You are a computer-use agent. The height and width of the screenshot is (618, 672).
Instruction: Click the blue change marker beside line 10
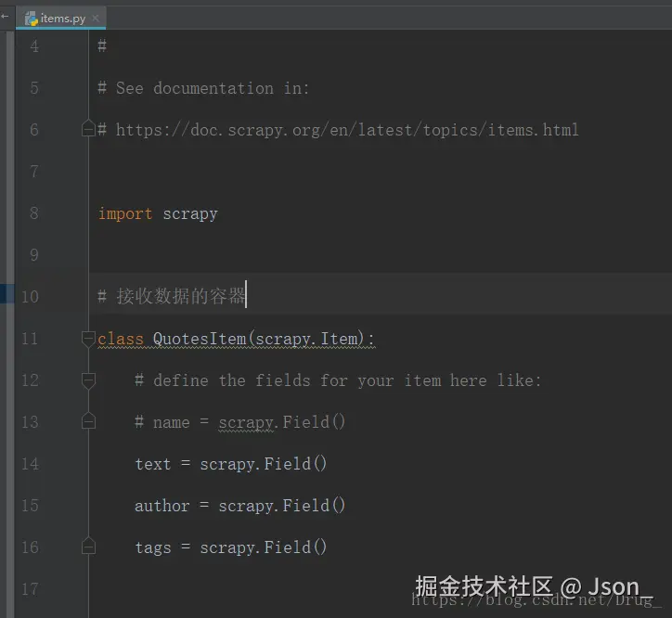coord(6,294)
